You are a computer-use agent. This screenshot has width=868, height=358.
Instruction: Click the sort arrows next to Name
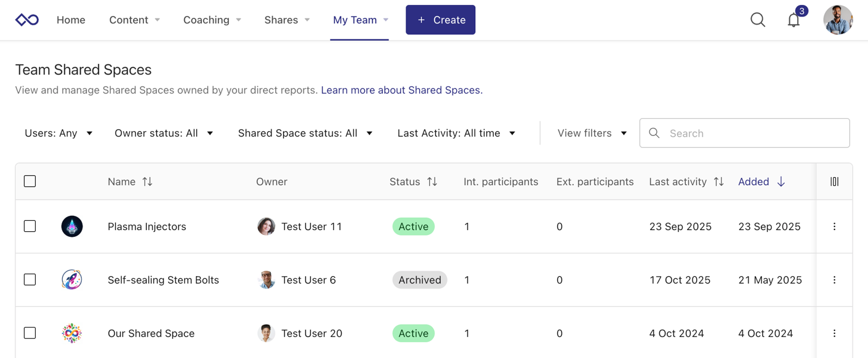147,181
